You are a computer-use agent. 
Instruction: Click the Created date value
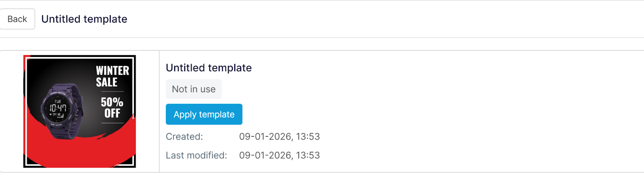tap(279, 136)
